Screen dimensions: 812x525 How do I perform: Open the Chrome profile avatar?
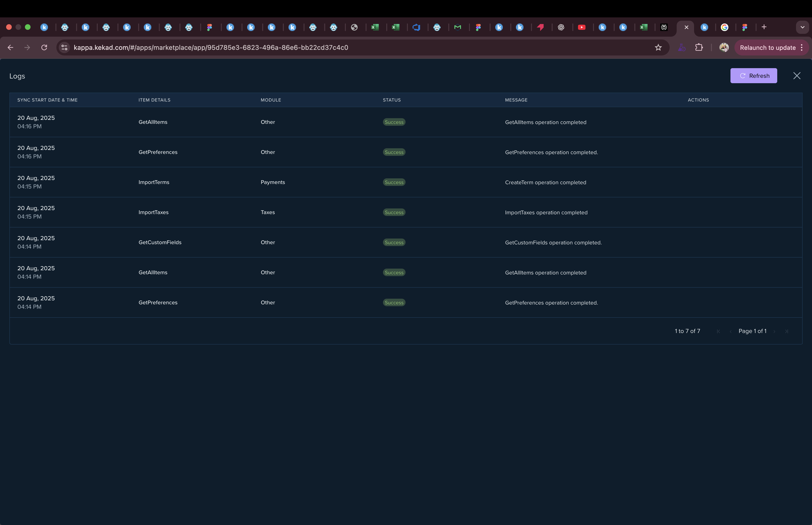[724, 48]
